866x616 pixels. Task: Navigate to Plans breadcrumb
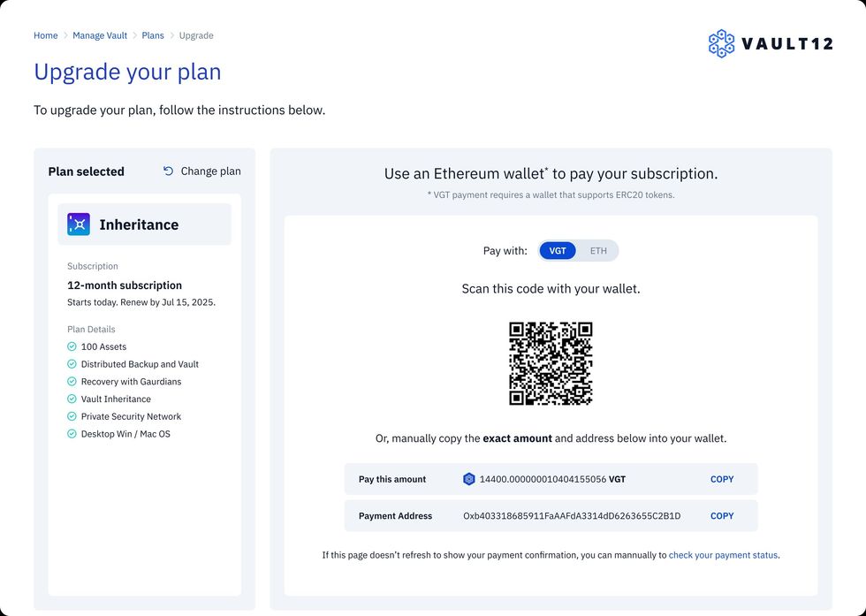pos(153,36)
